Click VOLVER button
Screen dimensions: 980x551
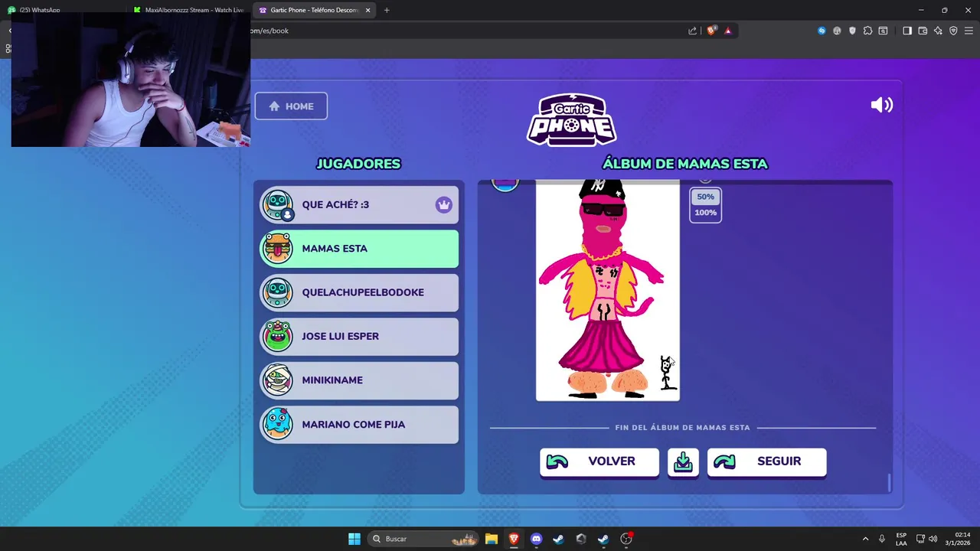pyautogui.click(x=599, y=461)
